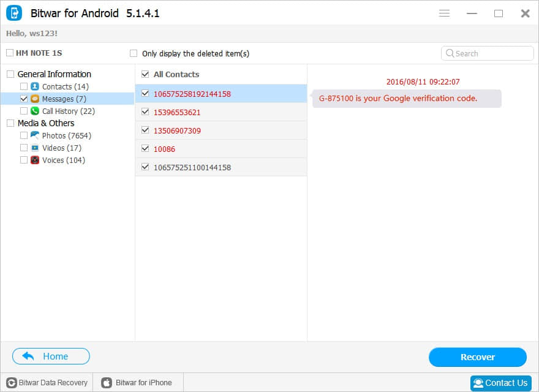Click the Hello, ws123! greeting
The height and width of the screenshot is (392, 539).
[32, 33]
